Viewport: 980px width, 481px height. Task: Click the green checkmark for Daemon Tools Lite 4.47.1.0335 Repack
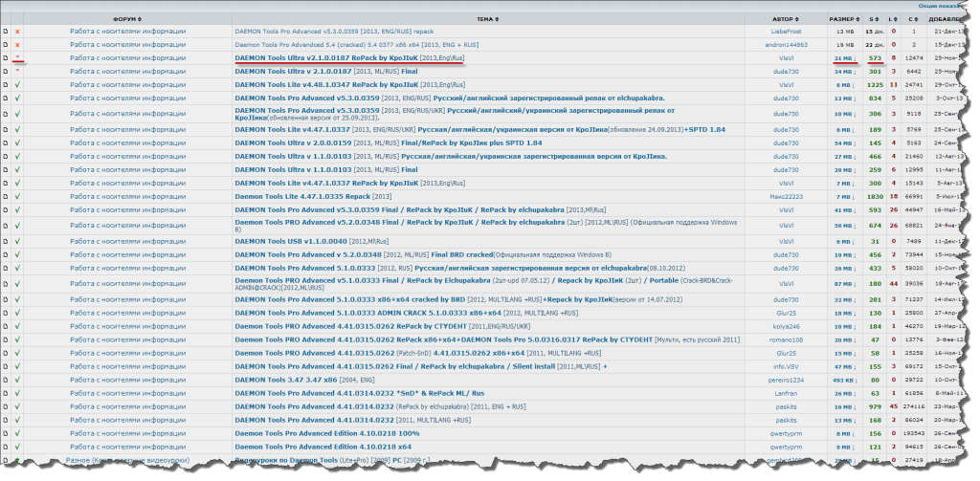coord(17,196)
